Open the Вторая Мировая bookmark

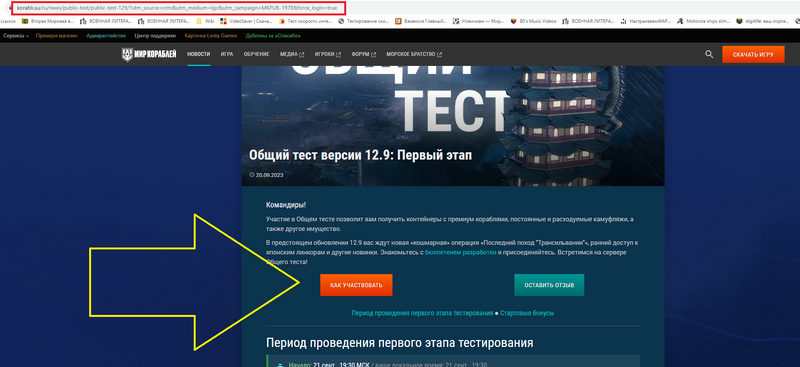pyautogui.click(x=48, y=21)
